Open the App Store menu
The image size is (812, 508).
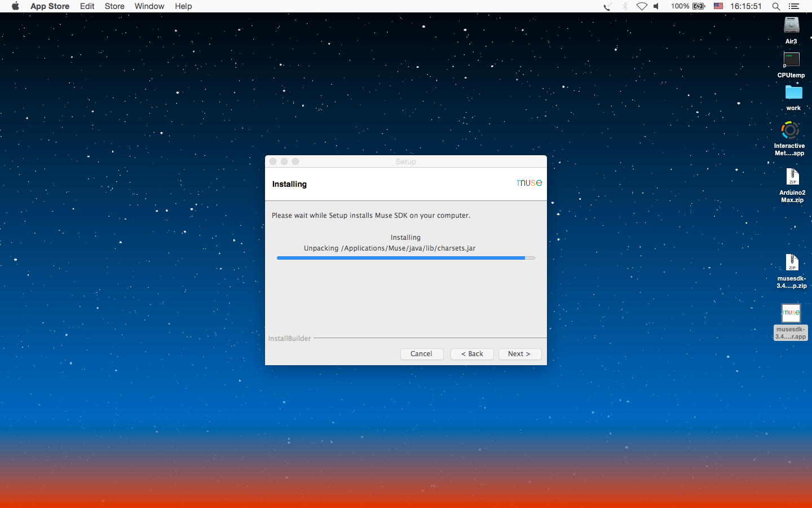(50, 6)
